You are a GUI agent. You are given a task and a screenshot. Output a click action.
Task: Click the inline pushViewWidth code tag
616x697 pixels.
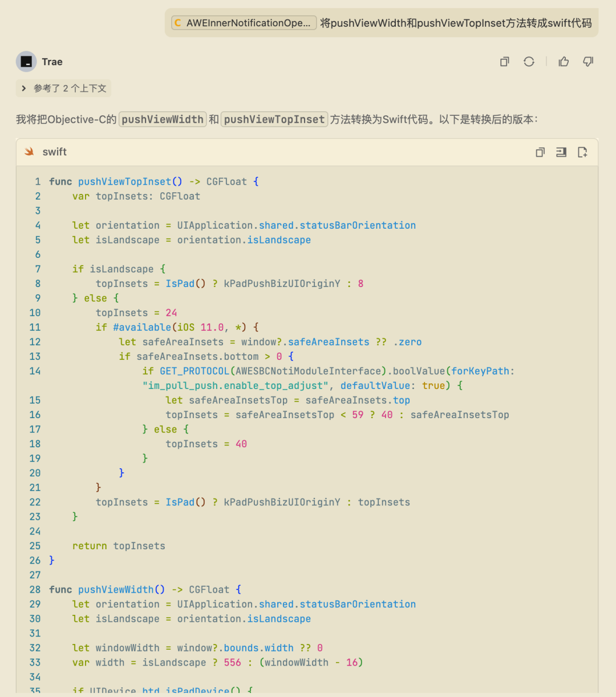click(x=163, y=119)
